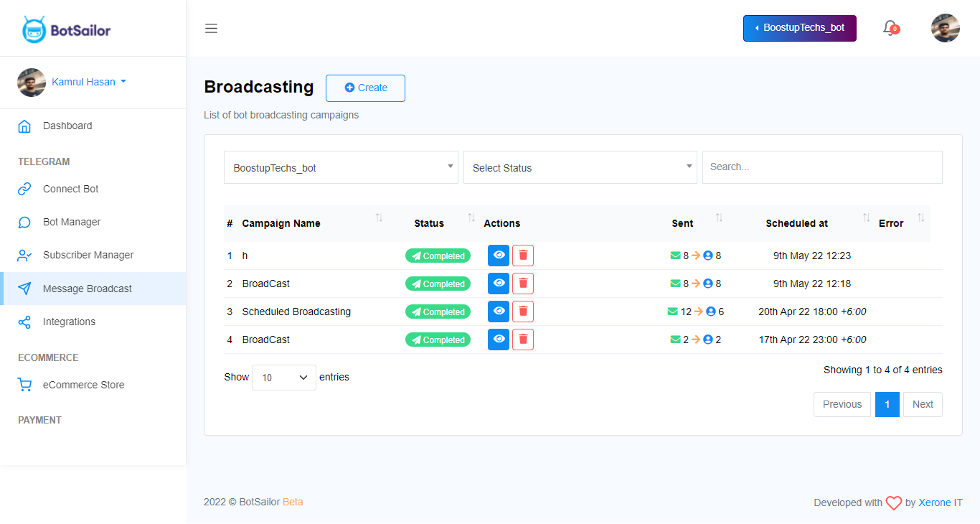Toggle the hamburger menu icon
This screenshot has height=524, width=980.
[x=211, y=29]
